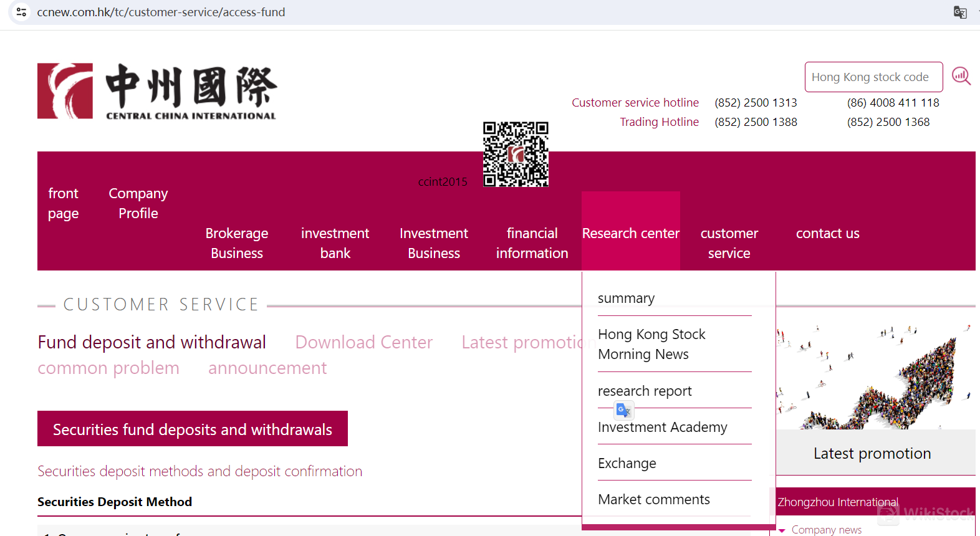The height and width of the screenshot is (536, 980).
Task: Click the Latest promotion banner caption
Action: tap(872, 453)
